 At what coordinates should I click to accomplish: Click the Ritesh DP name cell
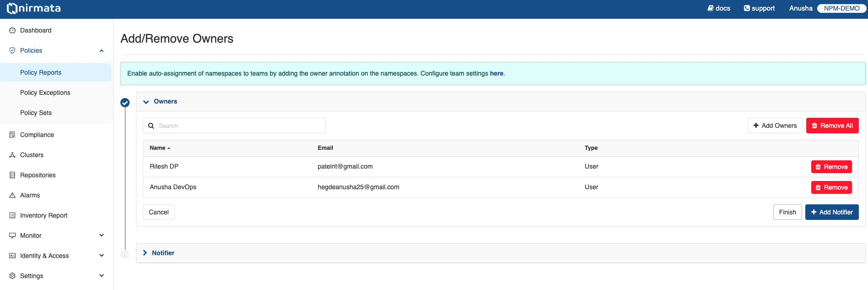coord(164,166)
